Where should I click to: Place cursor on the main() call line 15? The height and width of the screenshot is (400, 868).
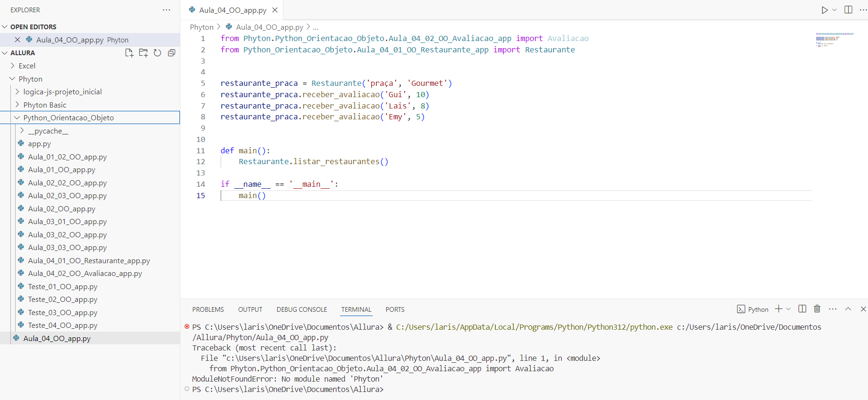(252, 195)
